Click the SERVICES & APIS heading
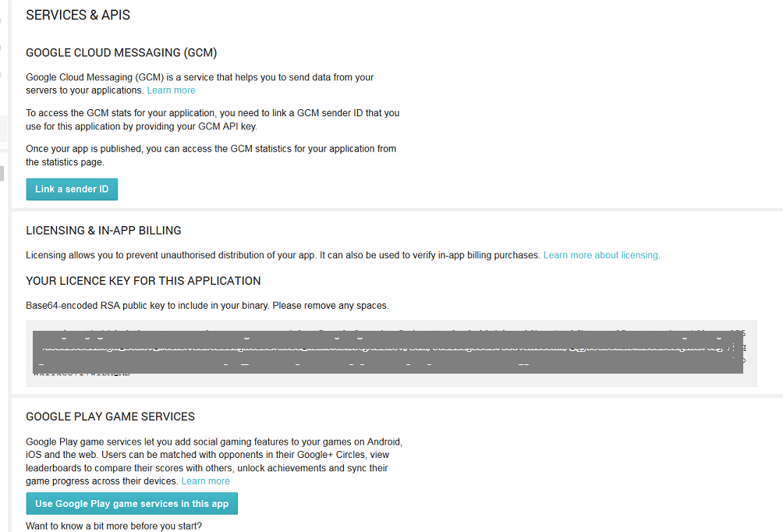 [x=78, y=15]
